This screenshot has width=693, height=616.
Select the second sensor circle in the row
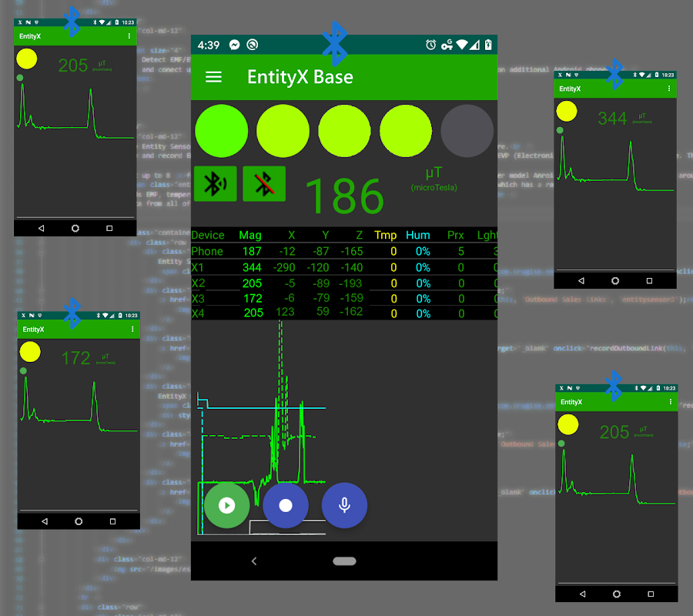tap(283, 131)
